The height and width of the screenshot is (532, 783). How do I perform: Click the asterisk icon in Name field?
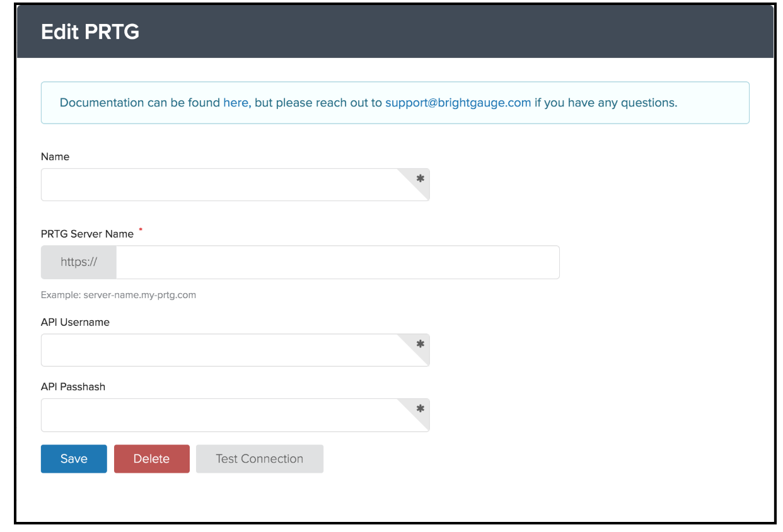420,178
